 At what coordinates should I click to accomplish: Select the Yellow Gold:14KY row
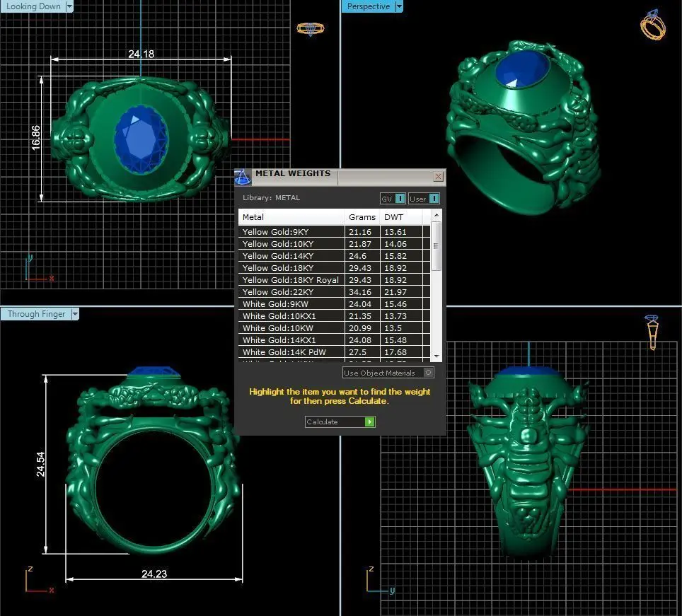pyautogui.click(x=334, y=256)
